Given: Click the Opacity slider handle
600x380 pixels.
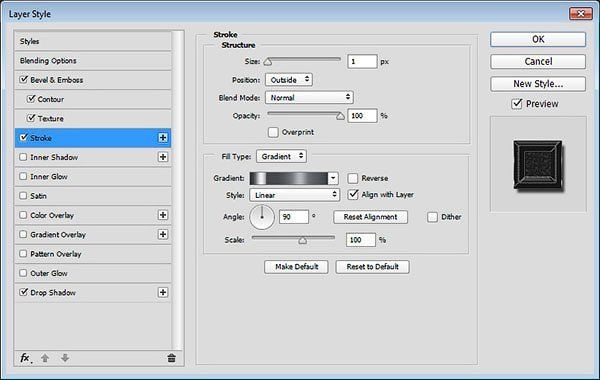Looking at the screenshot, I should 340,116.
